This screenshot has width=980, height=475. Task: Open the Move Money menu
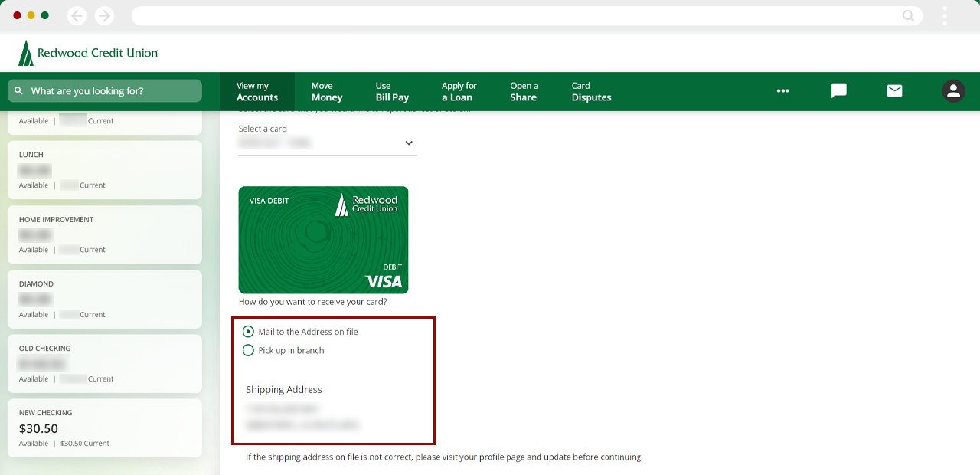(327, 92)
